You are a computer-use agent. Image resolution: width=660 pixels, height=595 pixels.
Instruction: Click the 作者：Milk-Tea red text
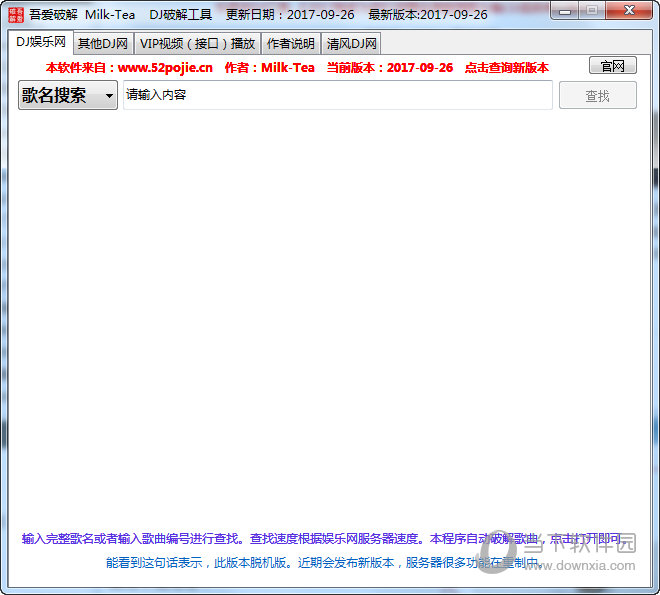click(x=269, y=68)
